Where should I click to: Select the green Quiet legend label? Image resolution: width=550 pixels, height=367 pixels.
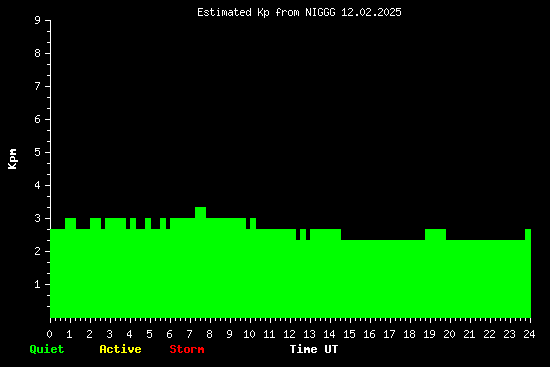point(47,349)
